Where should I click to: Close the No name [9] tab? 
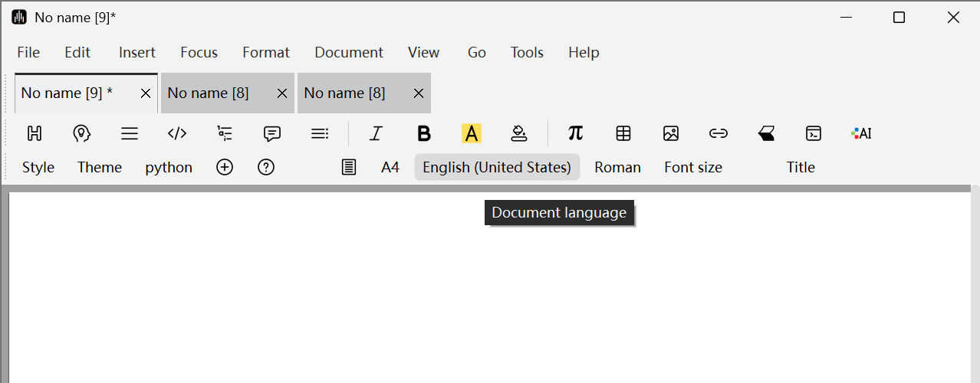click(146, 93)
